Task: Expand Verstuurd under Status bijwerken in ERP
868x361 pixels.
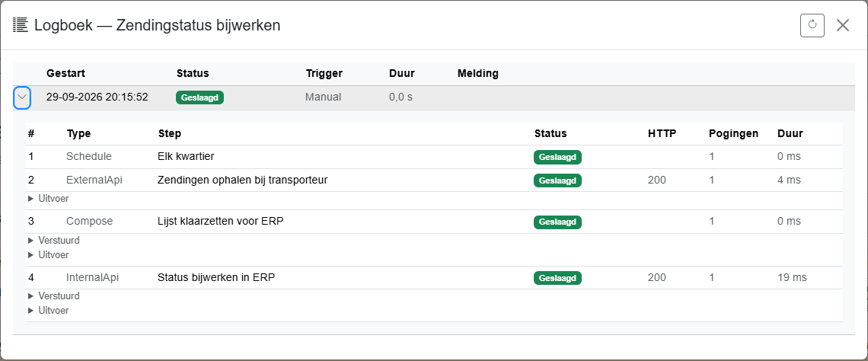Action: pos(54,296)
